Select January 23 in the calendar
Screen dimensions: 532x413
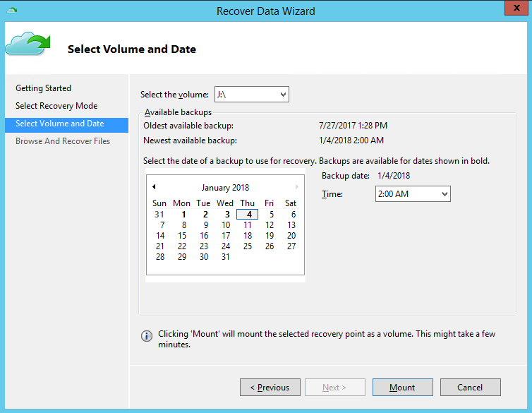204,246
